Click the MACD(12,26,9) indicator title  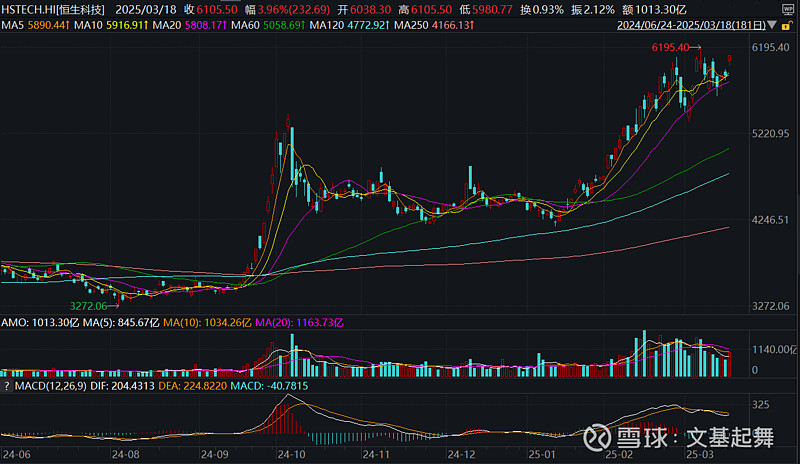51,386
